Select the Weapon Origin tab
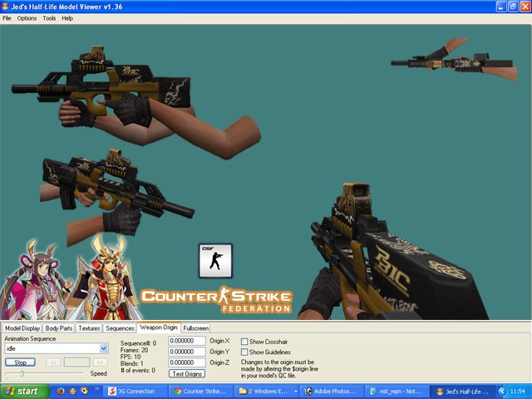Image resolution: width=532 pixels, height=399 pixels. pyautogui.click(x=159, y=328)
